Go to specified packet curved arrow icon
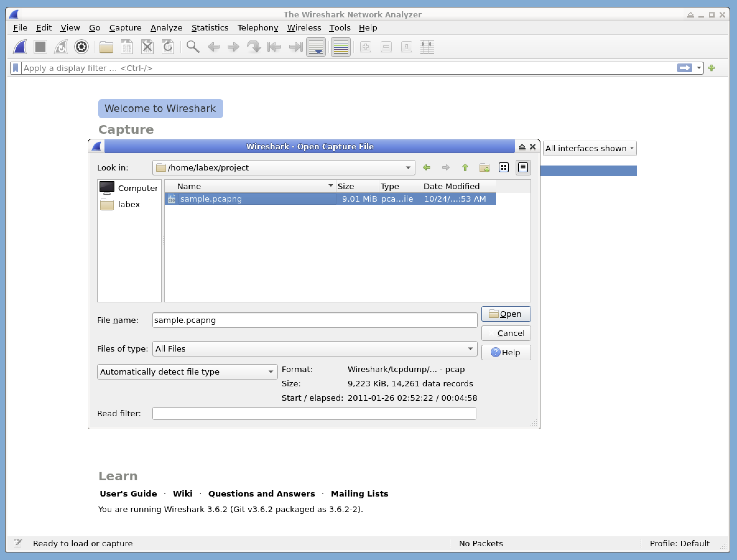 [x=254, y=47]
